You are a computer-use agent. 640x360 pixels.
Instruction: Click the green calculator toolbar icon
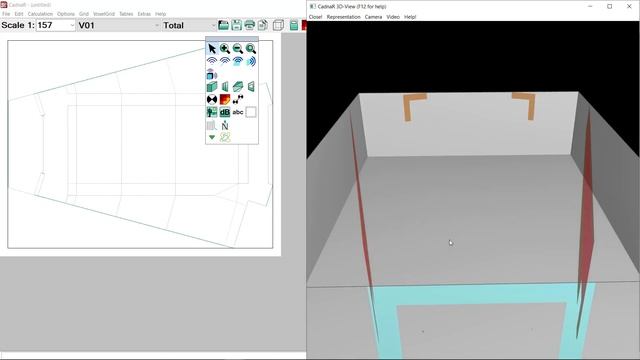(293, 25)
